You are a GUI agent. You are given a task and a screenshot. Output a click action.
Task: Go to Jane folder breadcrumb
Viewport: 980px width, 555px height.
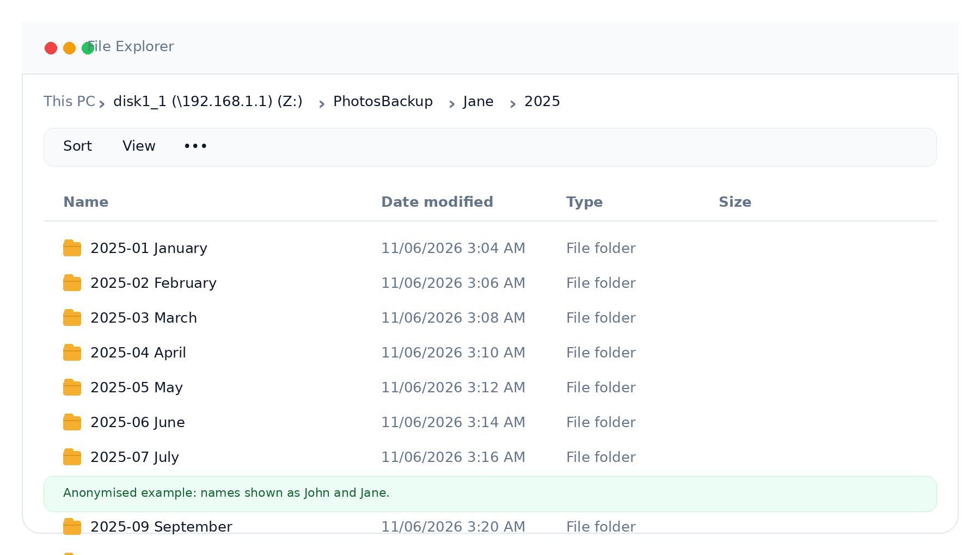[479, 102]
